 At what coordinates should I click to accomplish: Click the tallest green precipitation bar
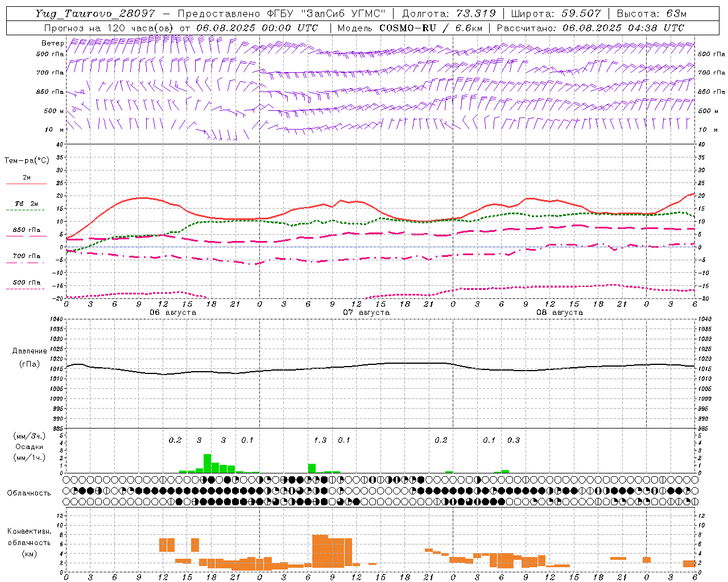point(207,463)
